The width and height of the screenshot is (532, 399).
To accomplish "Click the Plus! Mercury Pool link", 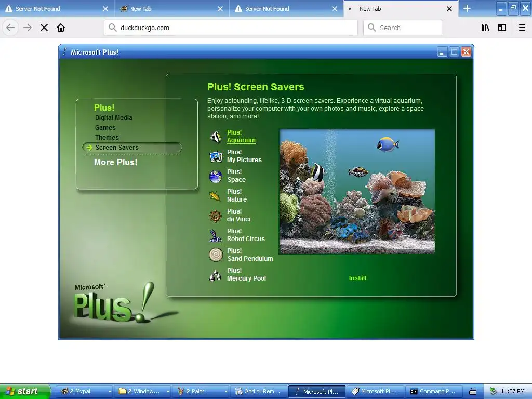I will click(247, 274).
